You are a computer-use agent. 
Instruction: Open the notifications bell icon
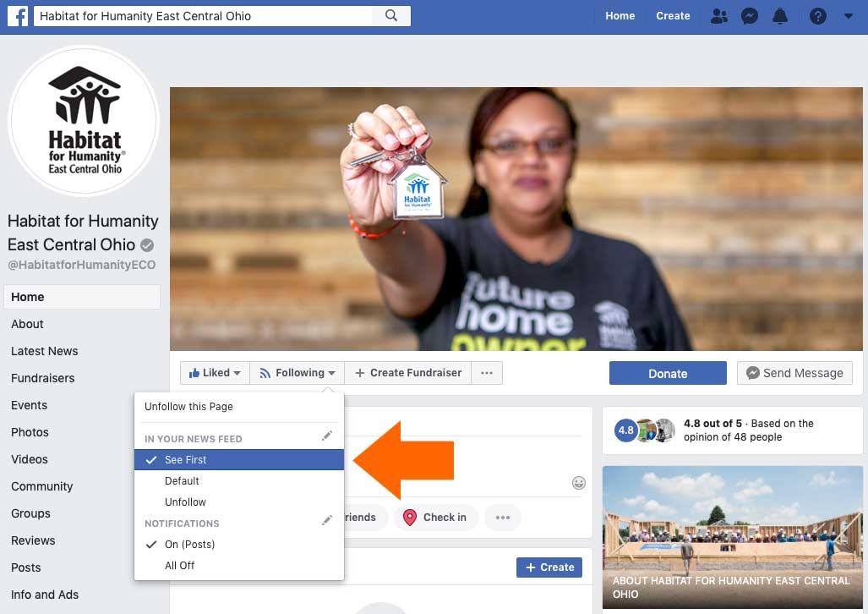point(780,16)
